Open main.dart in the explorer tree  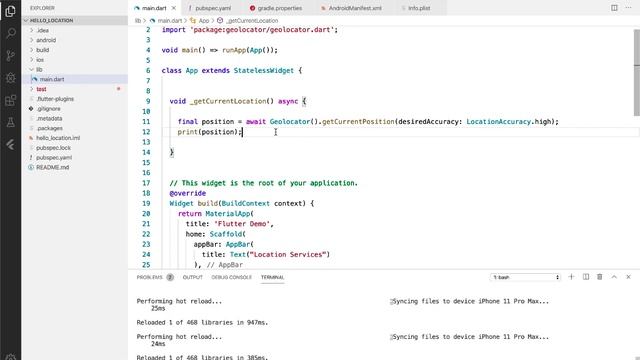(x=75, y=79)
